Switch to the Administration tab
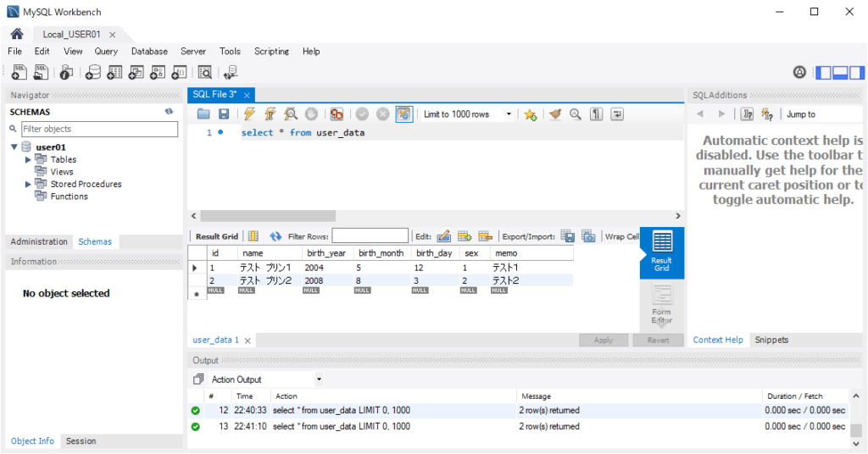This screenshot has height=454, width=868. (39, 241)
